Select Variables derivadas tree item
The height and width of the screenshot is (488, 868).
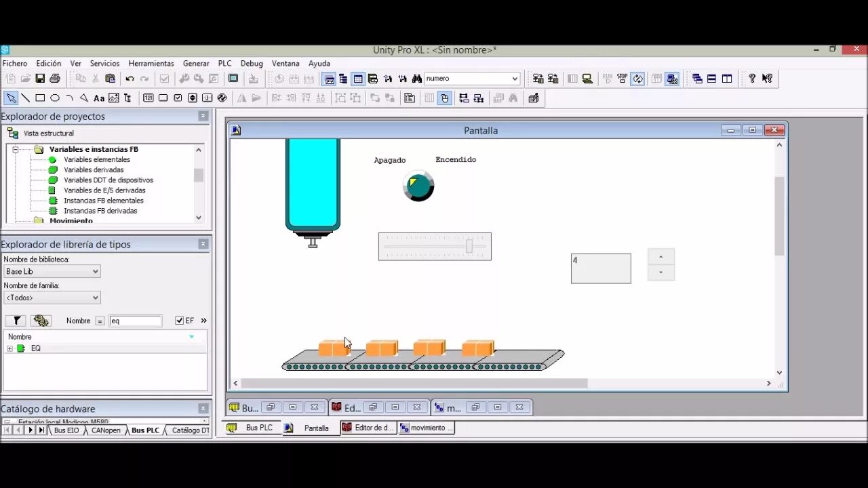[94, 170]
